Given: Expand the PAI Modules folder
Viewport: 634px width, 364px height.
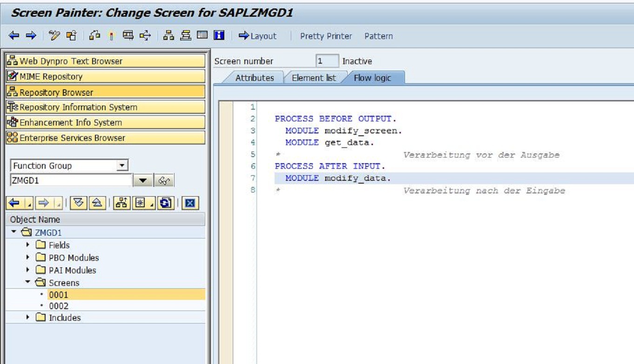Looking at the screenshot, I should pyautogui.click(x=27, y=270).
